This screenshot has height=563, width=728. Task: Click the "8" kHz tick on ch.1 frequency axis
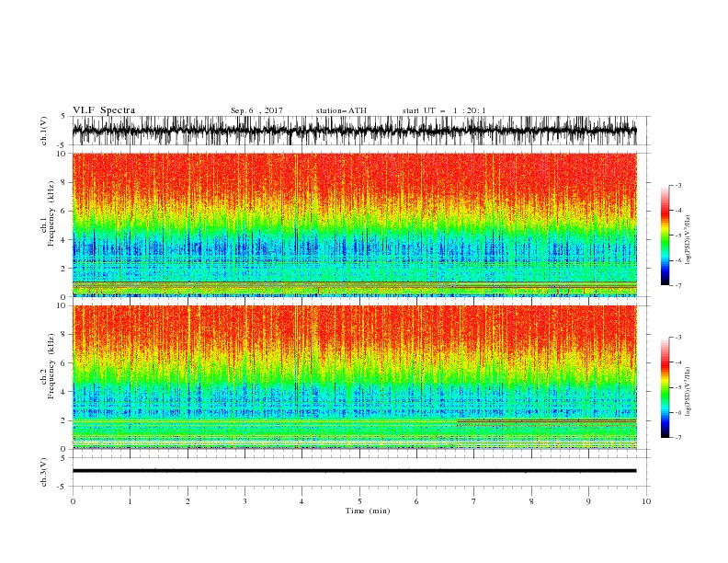point(64,182)
